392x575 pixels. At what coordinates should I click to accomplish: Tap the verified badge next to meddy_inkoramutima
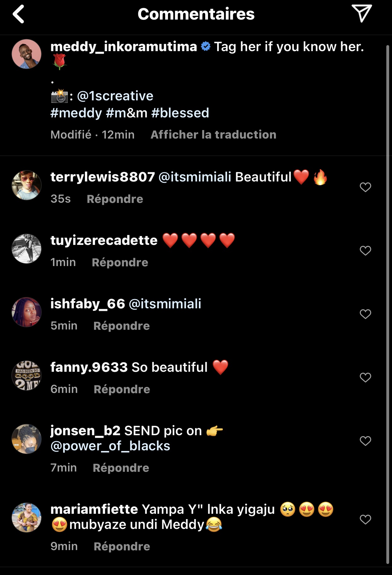[x=206, y=47]
